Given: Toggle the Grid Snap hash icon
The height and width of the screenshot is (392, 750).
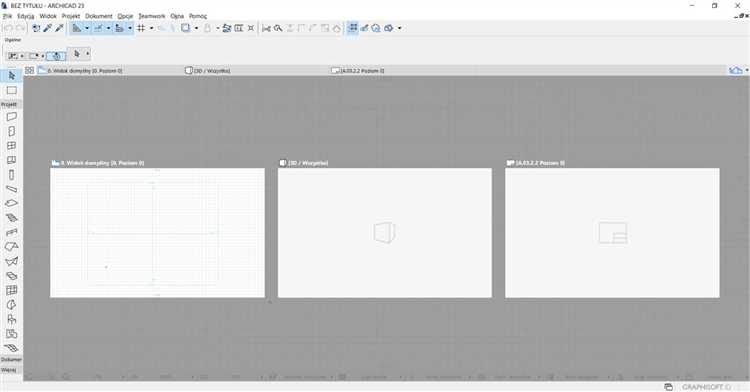Looking at the screenshot, I should point(141,28).
